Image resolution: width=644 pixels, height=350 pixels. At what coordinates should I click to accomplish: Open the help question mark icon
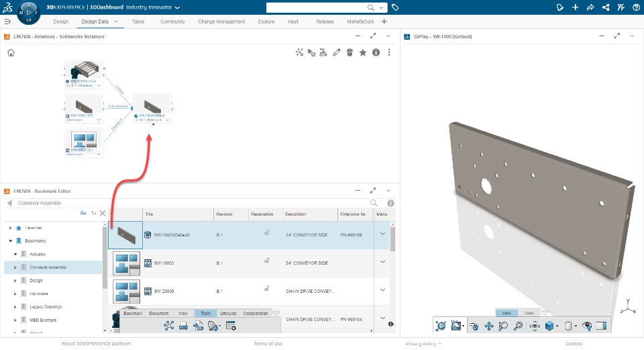636,7
